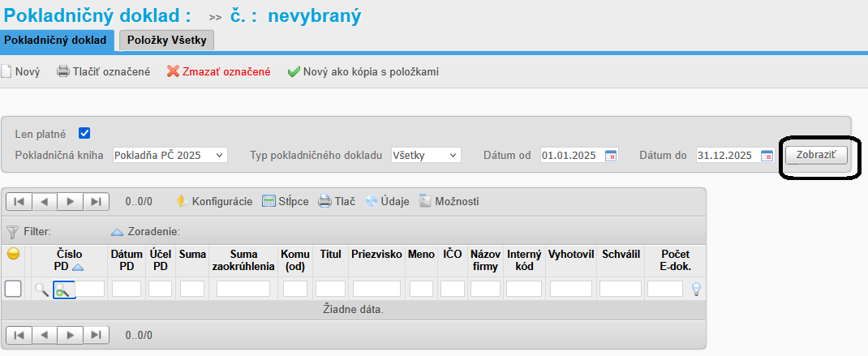The image size is (868, 356).
Task: Click the green check Nový ako kópia icon
Action: pyautogui.click(x=294, y=72)
